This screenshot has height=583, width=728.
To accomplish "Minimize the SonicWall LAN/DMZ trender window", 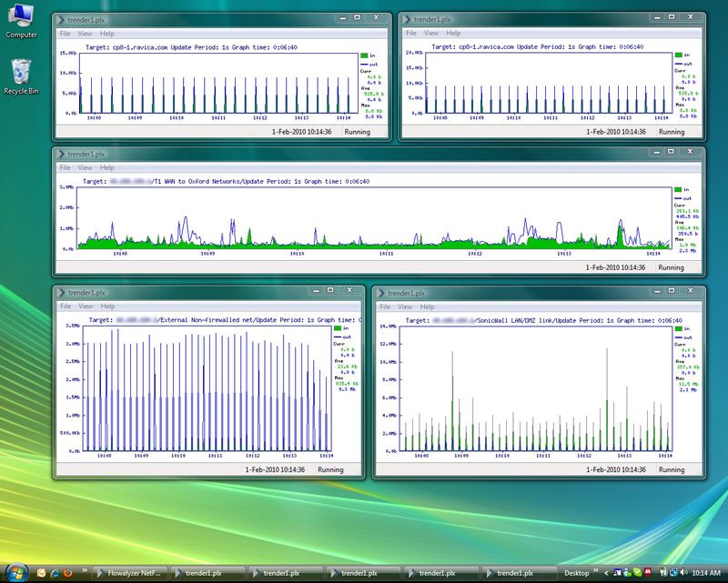I will [x=657, y=290].
